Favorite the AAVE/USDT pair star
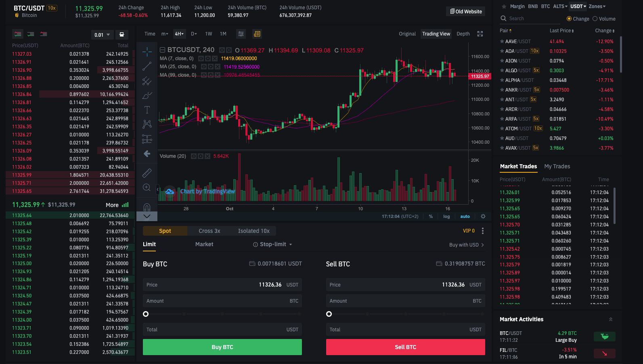 pos(502,42)
